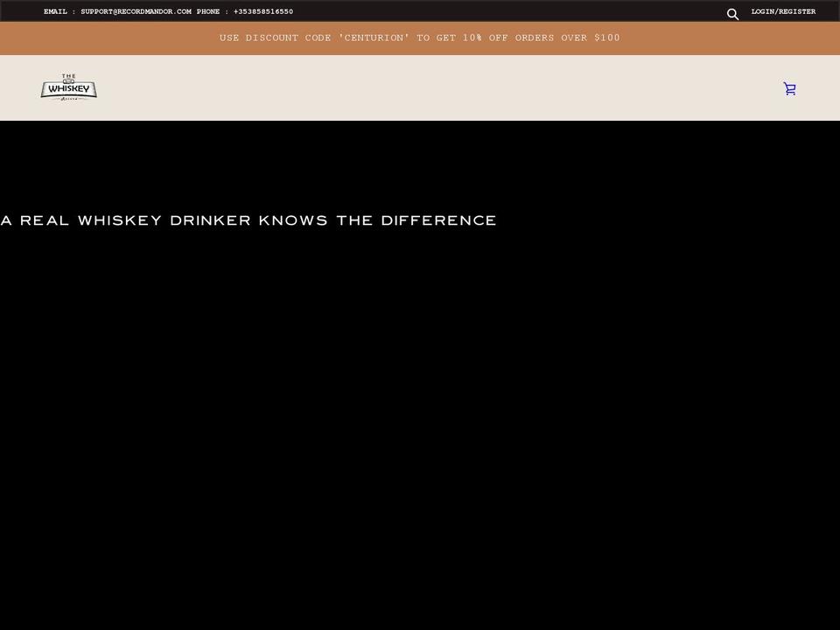Select The Whiskey Reserve logo

tap(68, 87)
